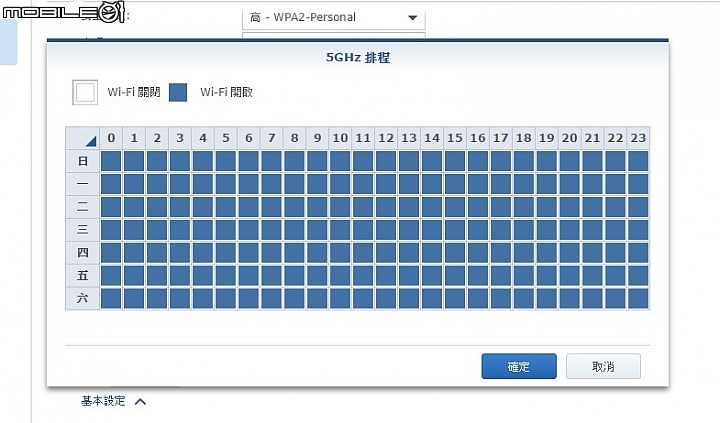The height and width of the screenshot is (423, 720).
Task: Open the WPA2-Personal security level dropdown
Action: 334,18
